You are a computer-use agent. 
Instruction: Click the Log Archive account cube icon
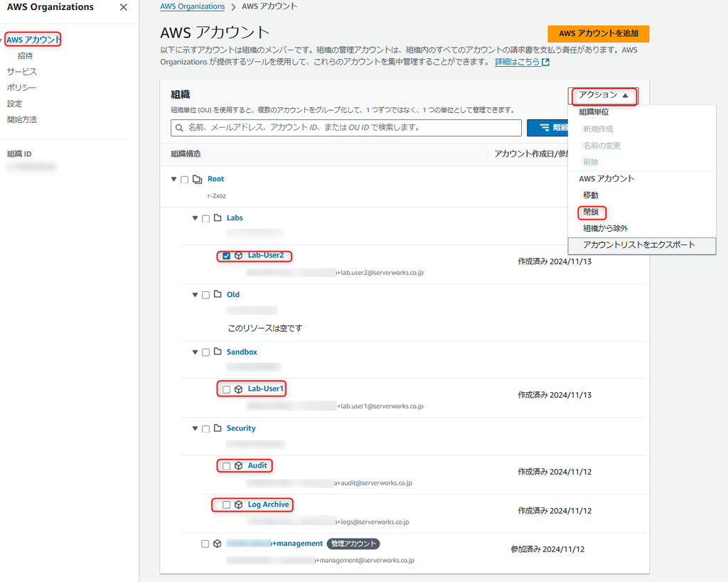pyautogui.click(x=239, y=505)
